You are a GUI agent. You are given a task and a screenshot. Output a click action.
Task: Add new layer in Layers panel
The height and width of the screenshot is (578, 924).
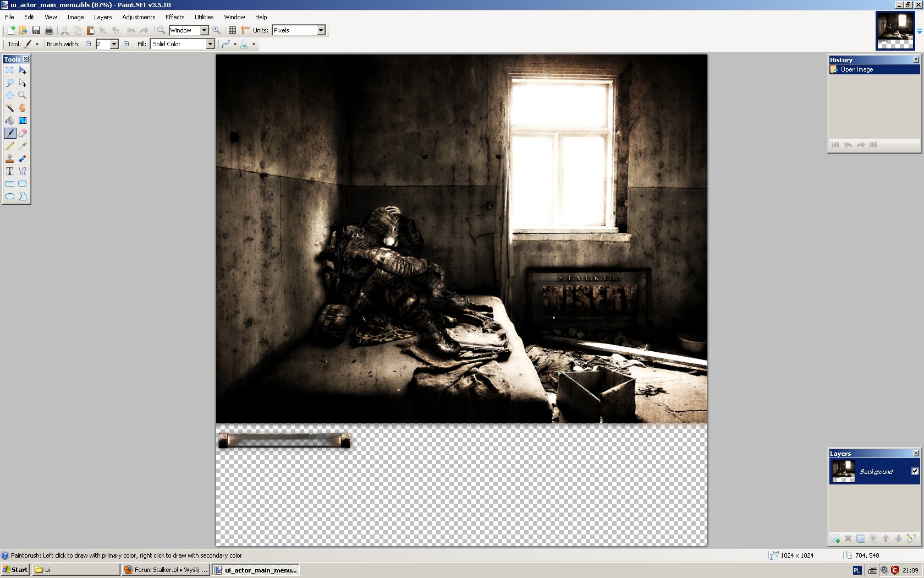pos(835,539)
